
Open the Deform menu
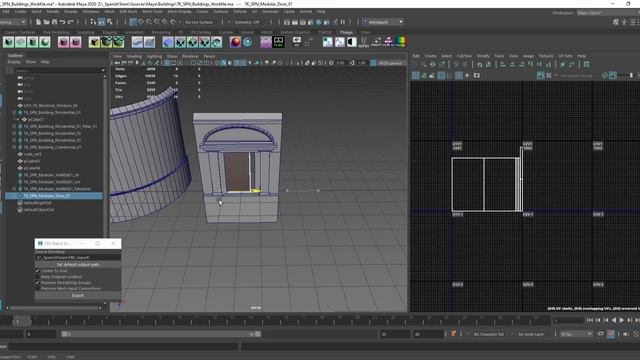click(x=240, y=11)
